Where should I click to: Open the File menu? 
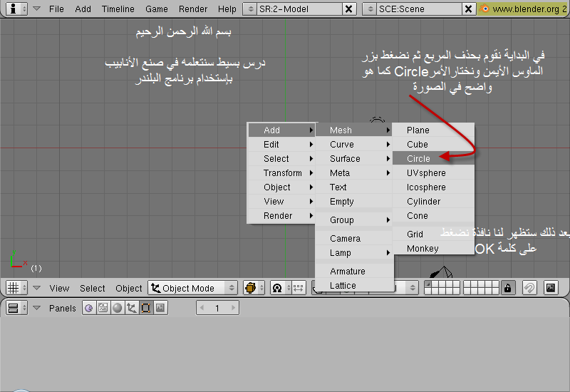[x=56, y=9]
